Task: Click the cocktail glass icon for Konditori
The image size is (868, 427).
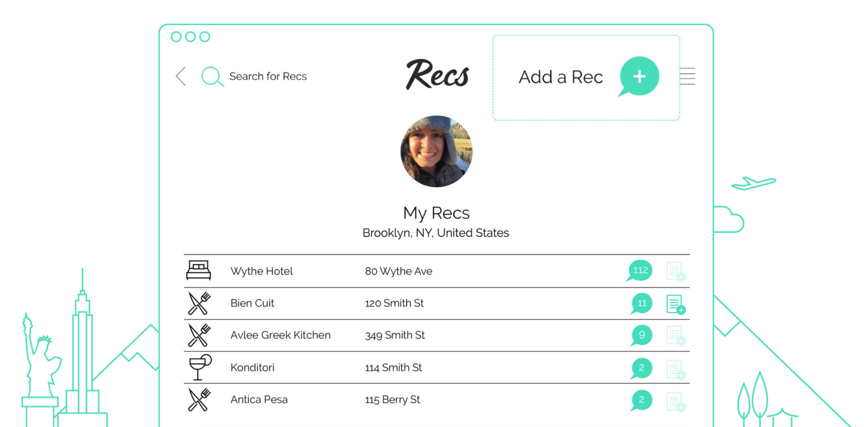Action: coord(200,367)
